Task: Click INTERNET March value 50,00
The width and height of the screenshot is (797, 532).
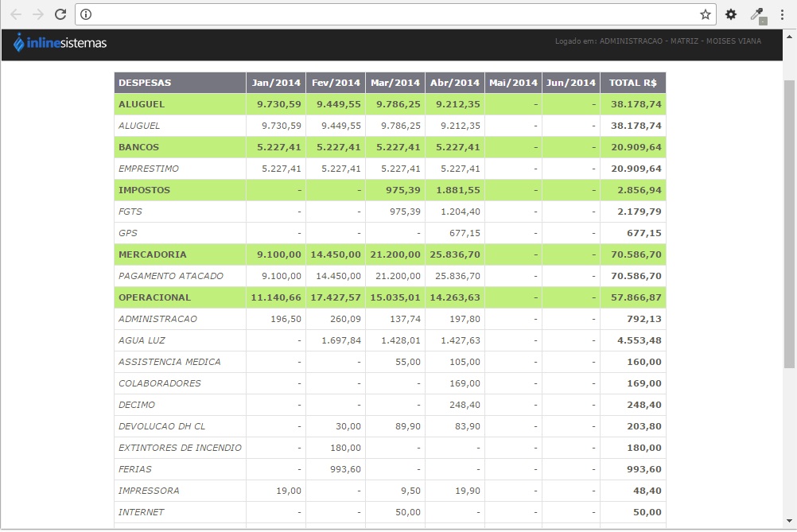Action: tap(408, 511)
